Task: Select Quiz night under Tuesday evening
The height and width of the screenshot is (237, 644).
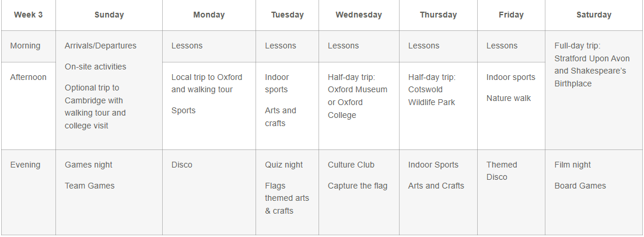Action: [x=284, y=165]
